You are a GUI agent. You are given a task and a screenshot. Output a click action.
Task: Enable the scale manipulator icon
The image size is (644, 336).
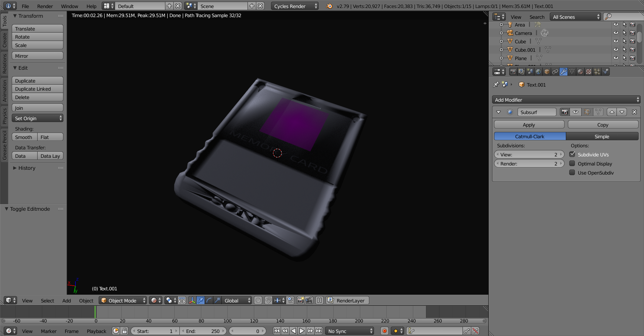coord(217,300)
